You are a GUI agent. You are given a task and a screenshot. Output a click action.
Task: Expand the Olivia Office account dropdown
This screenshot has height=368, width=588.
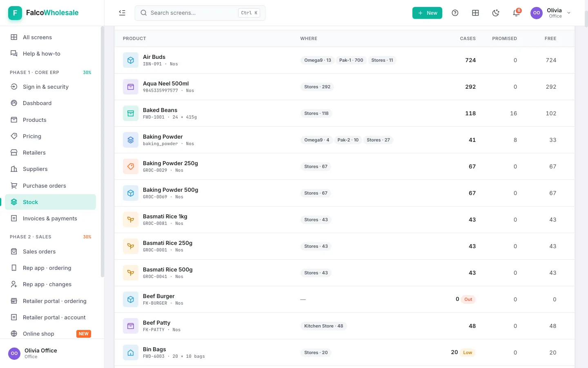[x=569, y=13]
